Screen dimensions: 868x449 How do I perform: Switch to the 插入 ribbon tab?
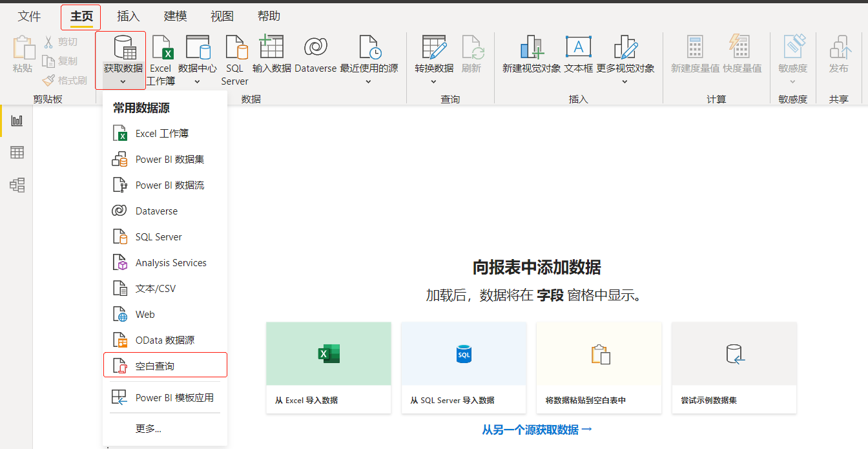[x=128, y=17]
